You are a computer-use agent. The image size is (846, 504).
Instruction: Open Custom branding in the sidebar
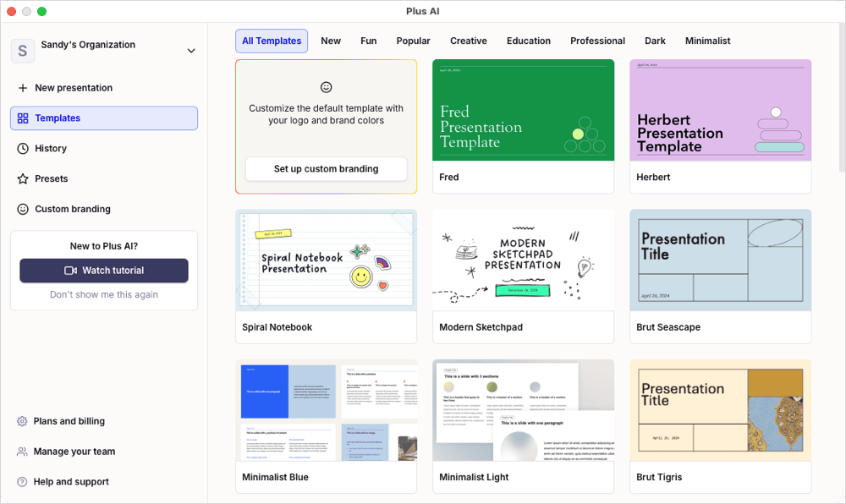coord(104,209)
